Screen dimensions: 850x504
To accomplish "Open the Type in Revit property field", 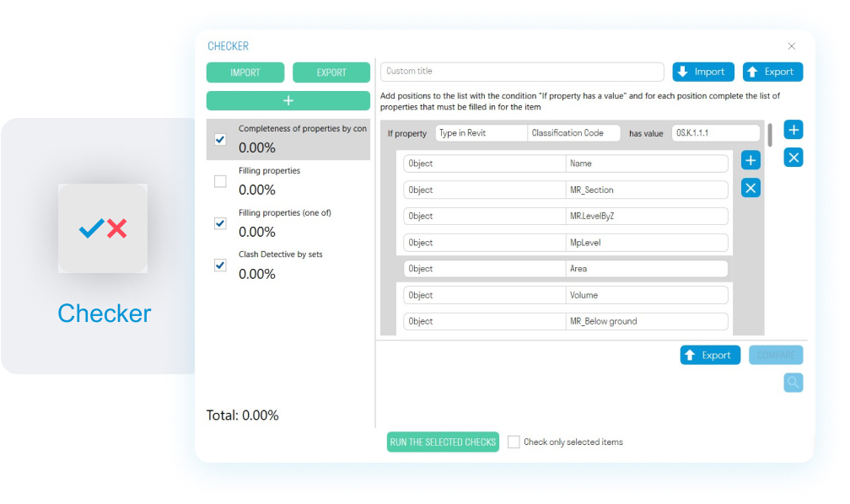I will [x=481, y=133].
